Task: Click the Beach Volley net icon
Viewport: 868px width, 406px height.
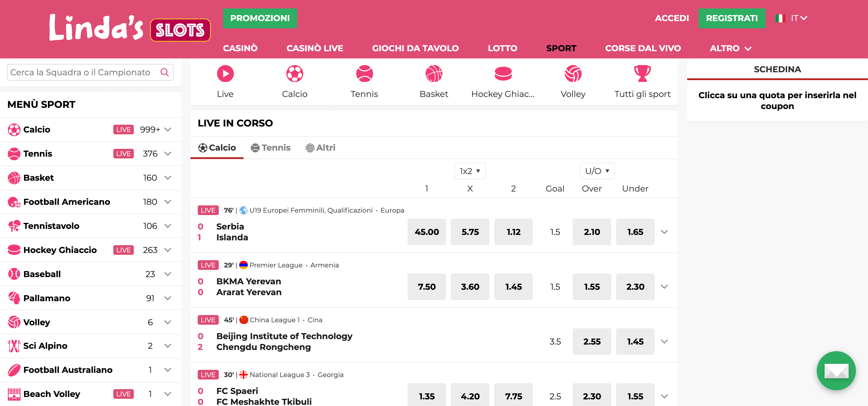Action: coord(14,394)
